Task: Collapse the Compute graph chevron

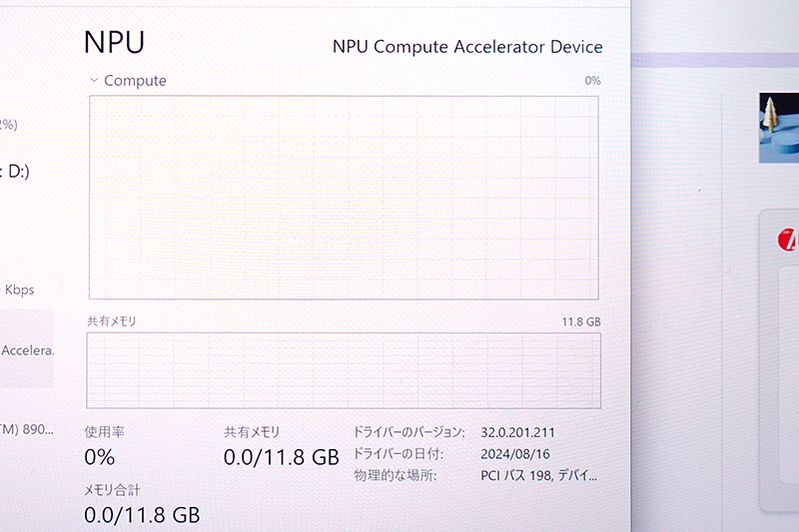Action: click(x=94, y=80)
